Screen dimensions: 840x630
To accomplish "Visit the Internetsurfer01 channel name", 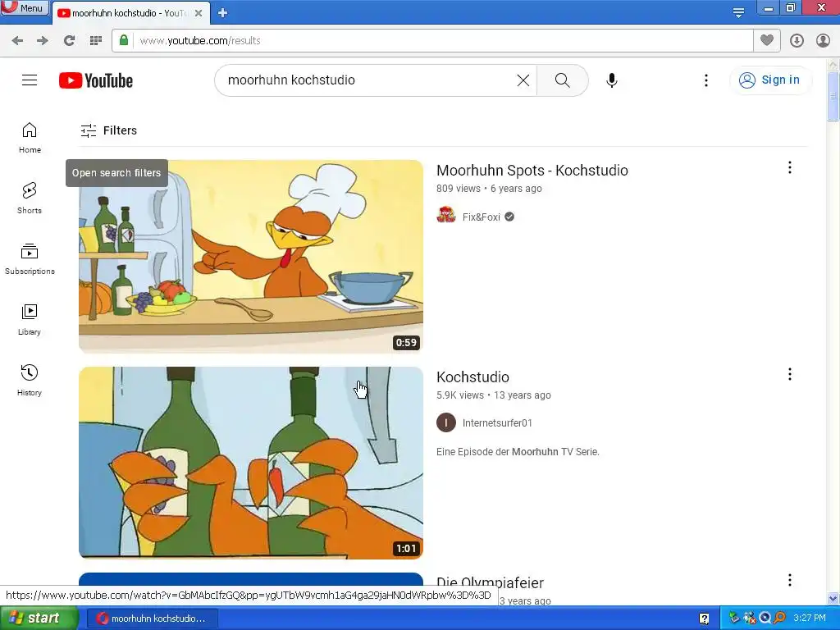I will 497,423.
